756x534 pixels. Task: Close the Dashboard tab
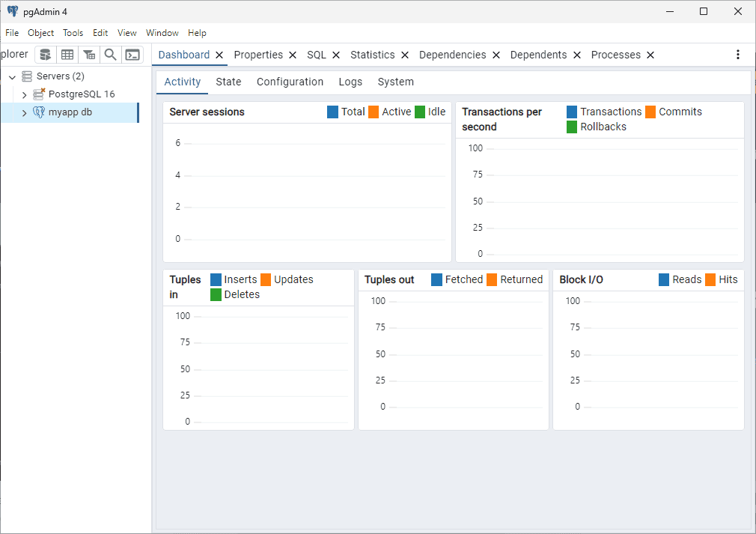pyautogui.click(x=219, y=55)
